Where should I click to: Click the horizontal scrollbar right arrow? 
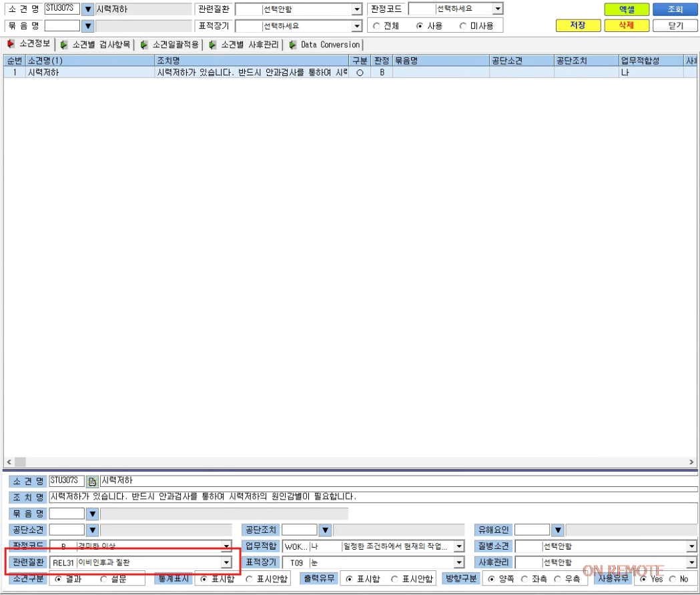691,462
